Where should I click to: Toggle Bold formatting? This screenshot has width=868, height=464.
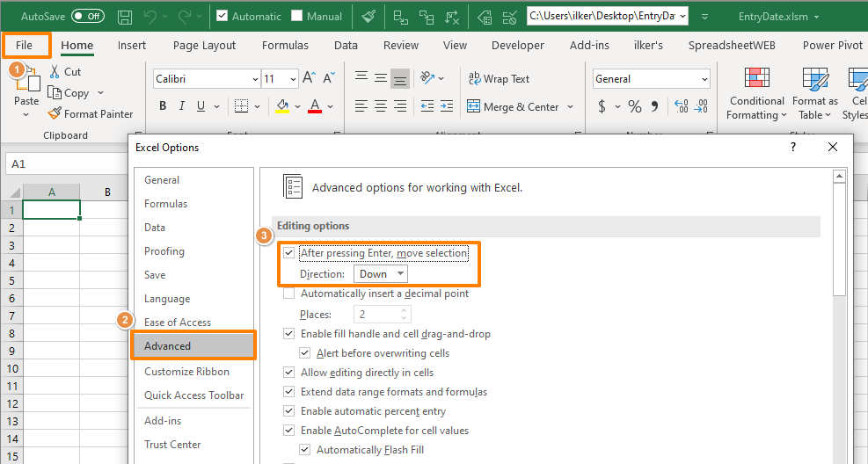163,105
